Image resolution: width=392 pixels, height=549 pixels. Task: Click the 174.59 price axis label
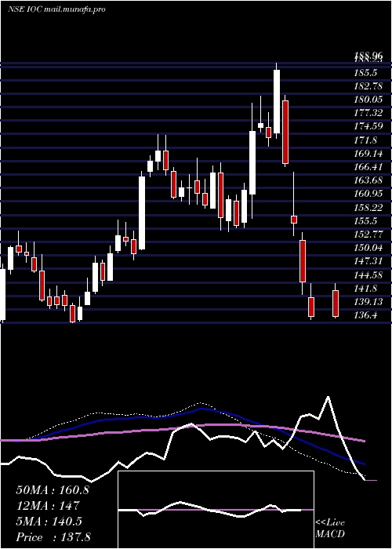click(x=368, y=126)
